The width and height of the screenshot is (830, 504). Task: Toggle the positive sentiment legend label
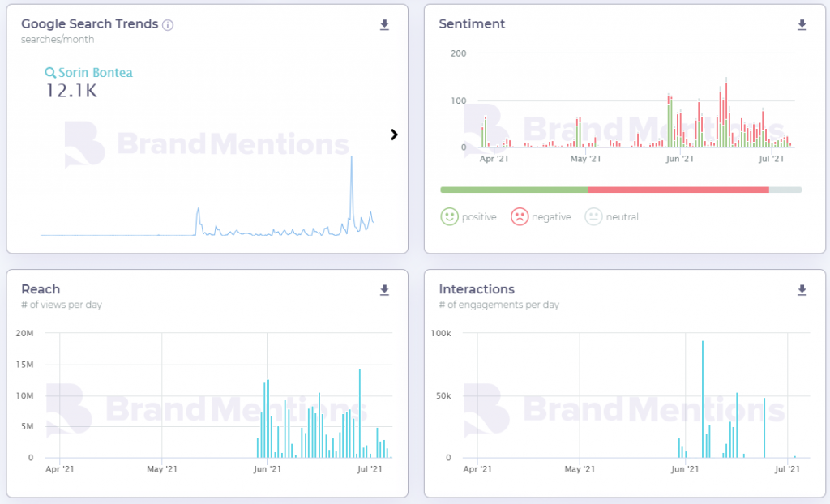pos(478,217)
